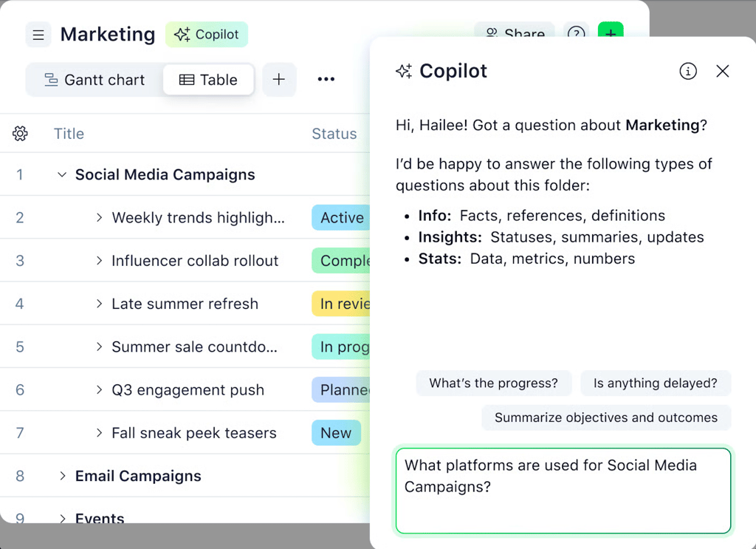Collapse the Social Media Campaigns group
Viewport: 756px width, 549px height.
(62, 175)
